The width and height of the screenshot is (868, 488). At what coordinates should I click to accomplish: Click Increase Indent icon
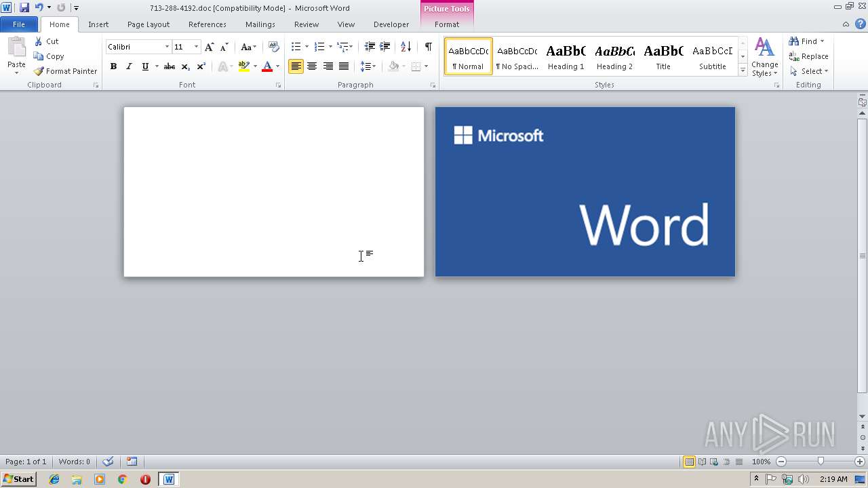(384, 47)
